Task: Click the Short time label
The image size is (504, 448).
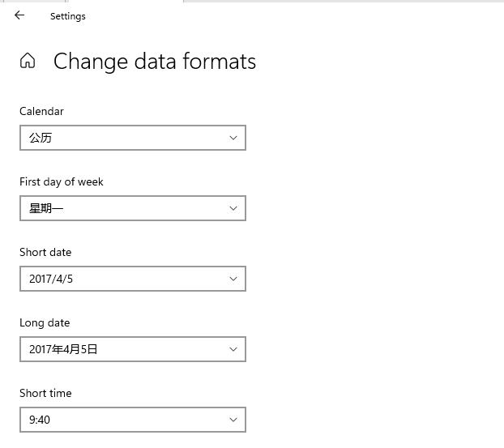Action: [45, 393]
